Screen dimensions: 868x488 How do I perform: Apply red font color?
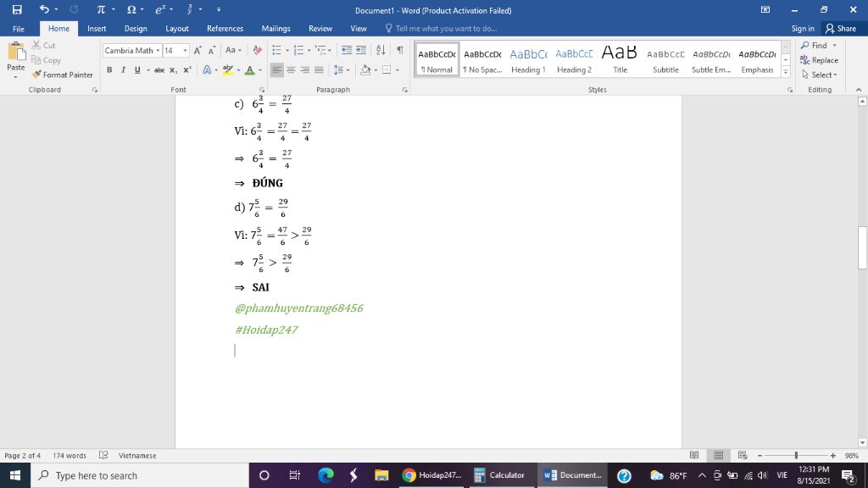250,69
